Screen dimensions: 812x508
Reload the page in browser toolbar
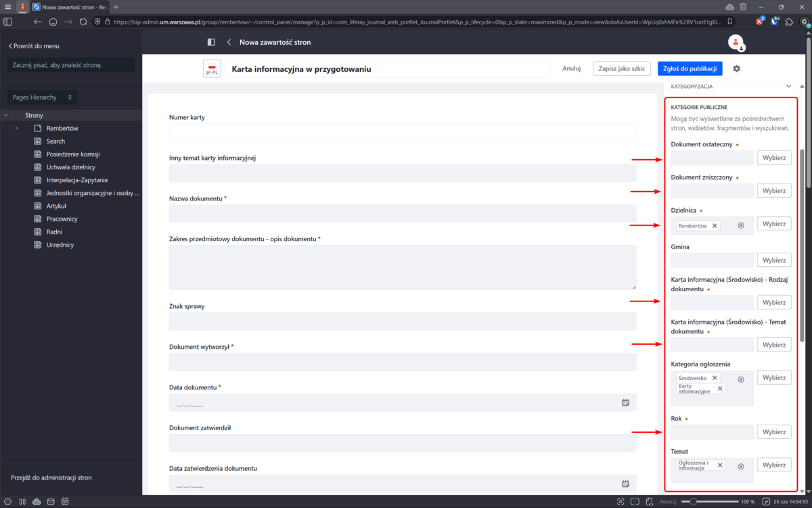pyautogui.click(x=83, y=22)
